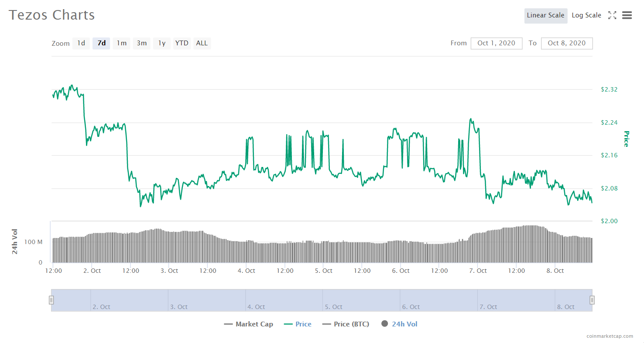Click the 7. Oct x-axis label
644x343 pixels.
[478, 271]
